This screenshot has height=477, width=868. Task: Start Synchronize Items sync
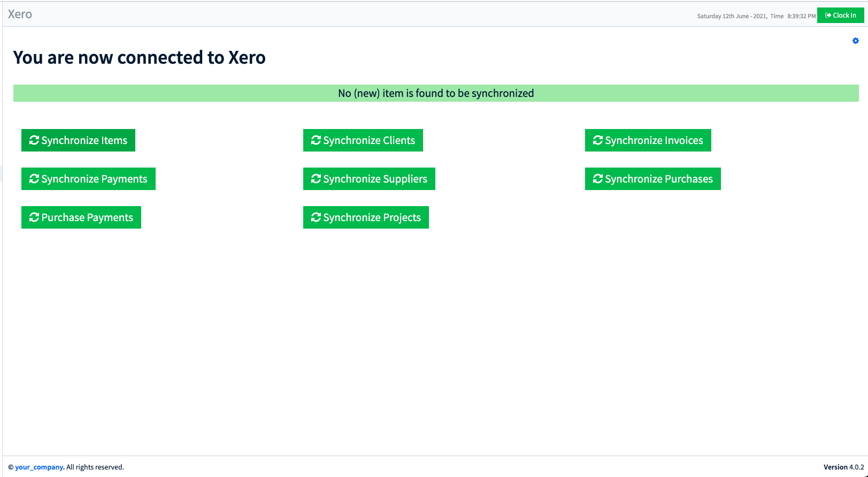(x=78, y=140)
